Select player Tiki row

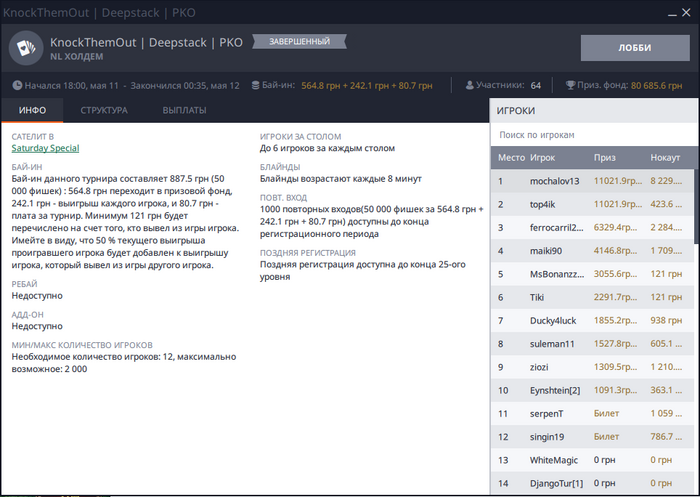592,297
